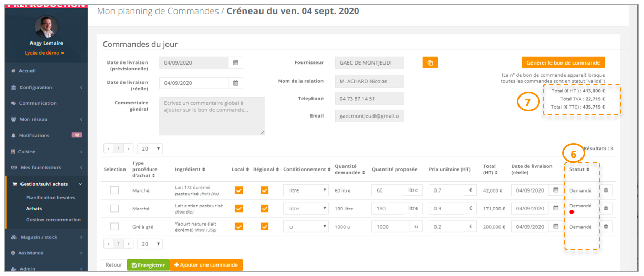
Task: Click trash icon for Yaourt nature row
Action: click(606, 227)
